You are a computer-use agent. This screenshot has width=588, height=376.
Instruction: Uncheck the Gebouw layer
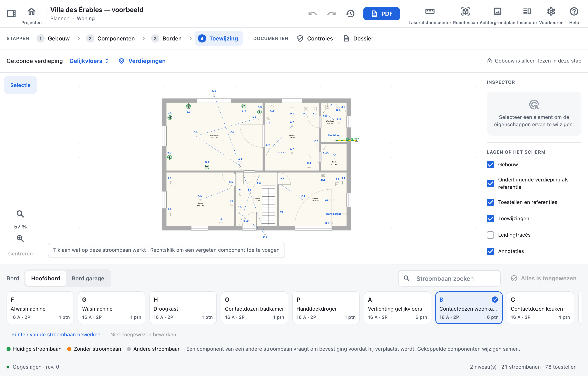pyautogui.click(x=490, y=164)
